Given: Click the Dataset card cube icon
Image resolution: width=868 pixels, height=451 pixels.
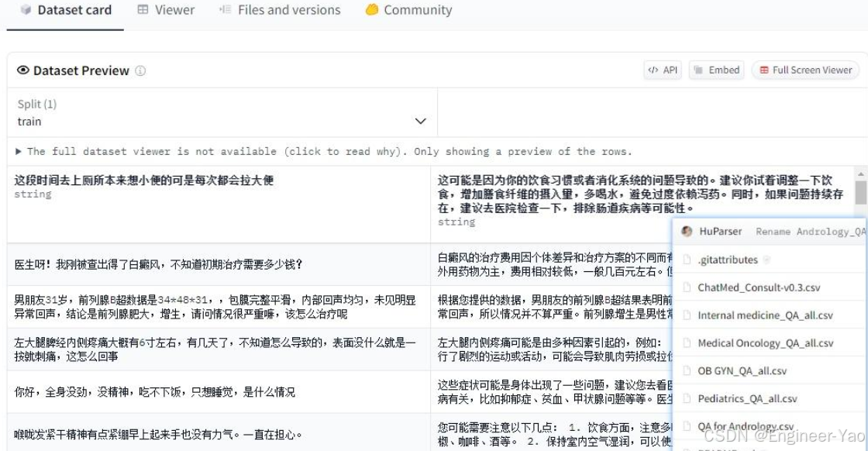Looking at the screenshot, I should click(26, 10).
